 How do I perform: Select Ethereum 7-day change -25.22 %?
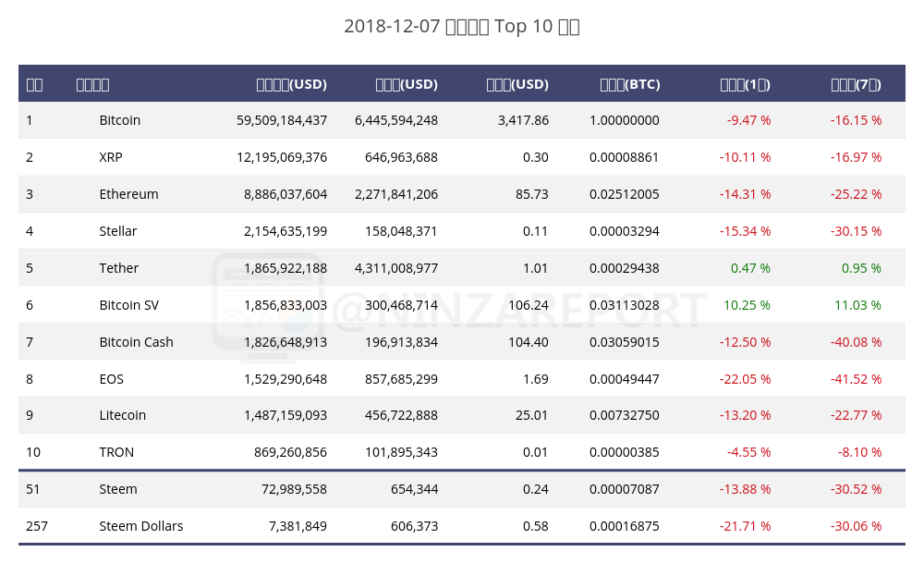856,194
